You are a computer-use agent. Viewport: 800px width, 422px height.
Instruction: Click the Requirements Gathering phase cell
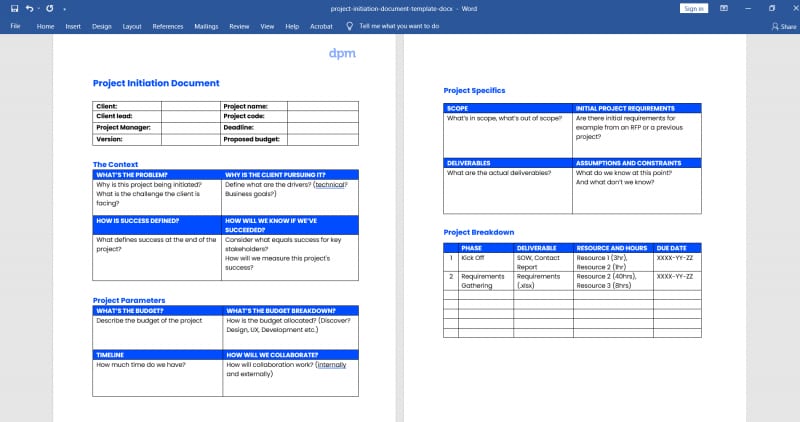click(x=486, y=281)
